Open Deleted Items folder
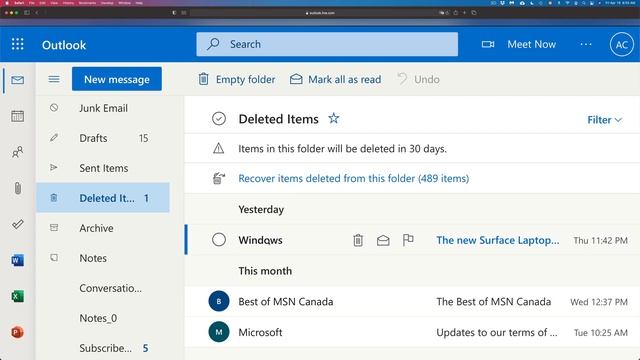Viewport: 640px width, 360px height. tap(103, 198)
